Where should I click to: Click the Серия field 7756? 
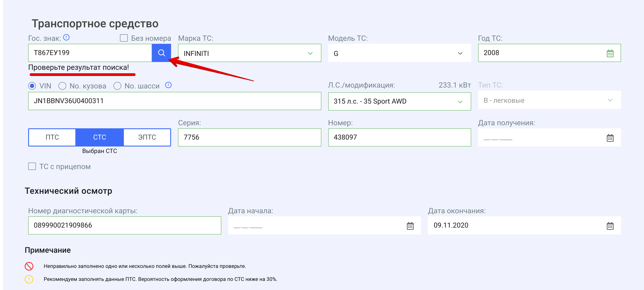[x=249, y=137]
